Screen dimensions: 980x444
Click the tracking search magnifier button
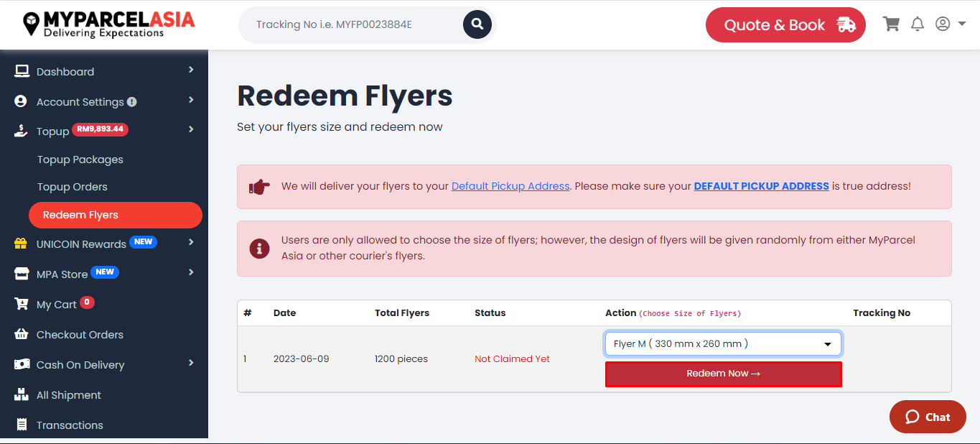coord(477,24)
